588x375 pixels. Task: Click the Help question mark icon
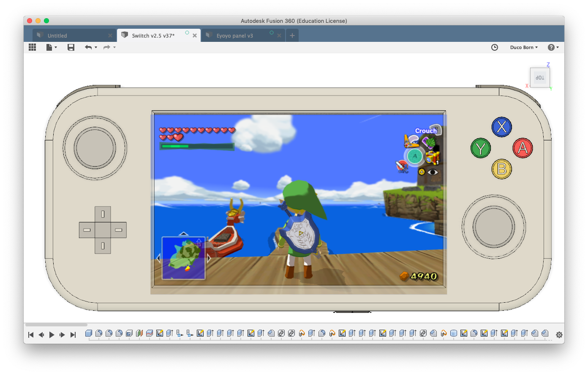click(551, 47)
